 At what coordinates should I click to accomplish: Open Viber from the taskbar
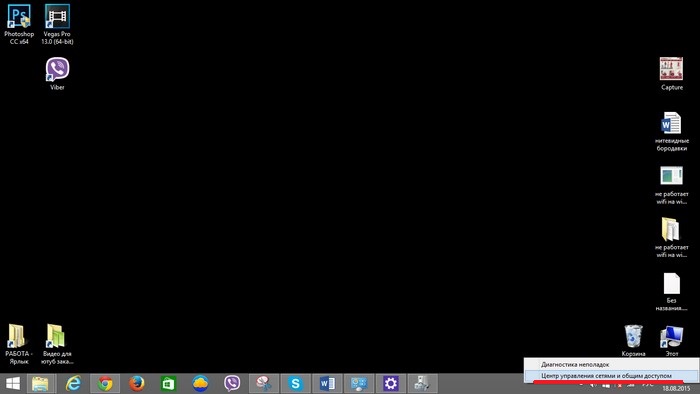(232, 383)
